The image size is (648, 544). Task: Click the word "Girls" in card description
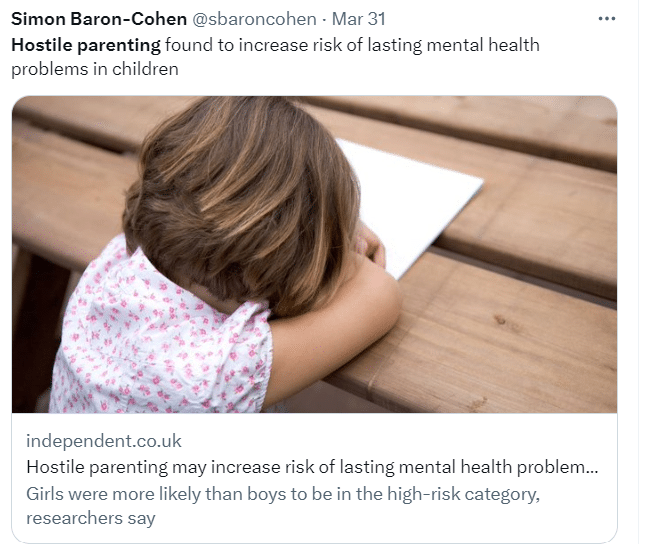pyautogui.click(x=47, y=494)
